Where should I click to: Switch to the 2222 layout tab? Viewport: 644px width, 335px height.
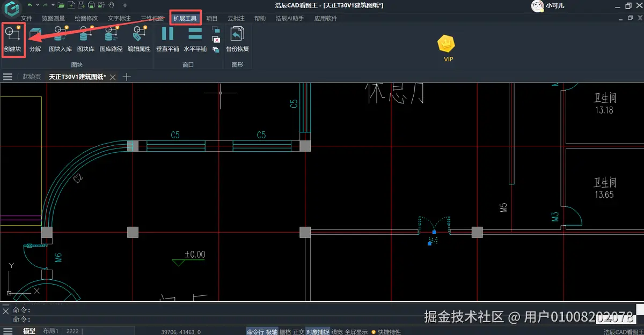(72, 331)
